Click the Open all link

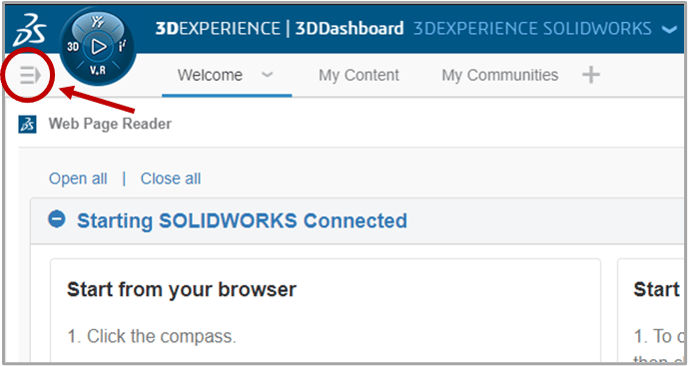(78, 179)
